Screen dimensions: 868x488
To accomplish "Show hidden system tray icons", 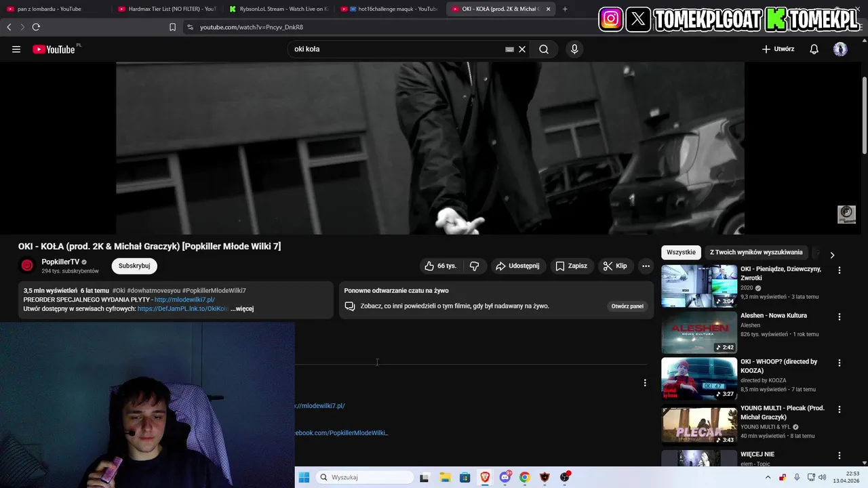I will 768,477.
